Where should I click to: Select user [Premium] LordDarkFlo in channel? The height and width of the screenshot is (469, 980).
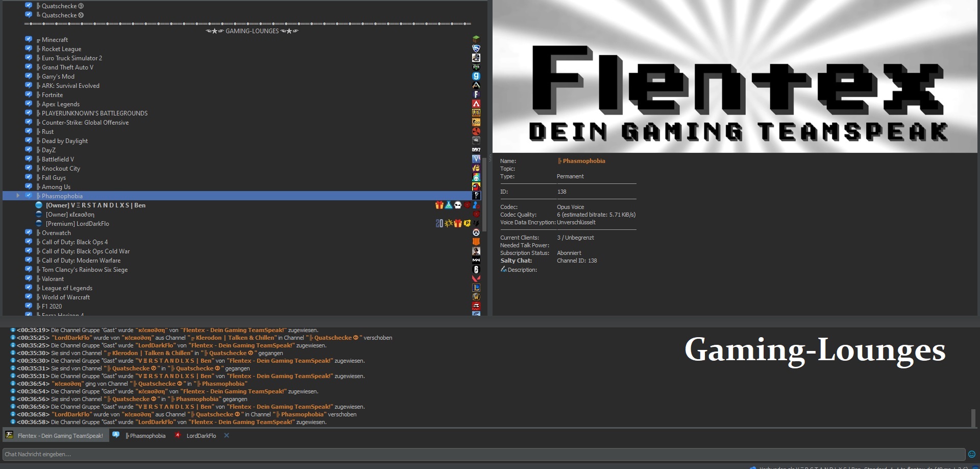[77, 224]
